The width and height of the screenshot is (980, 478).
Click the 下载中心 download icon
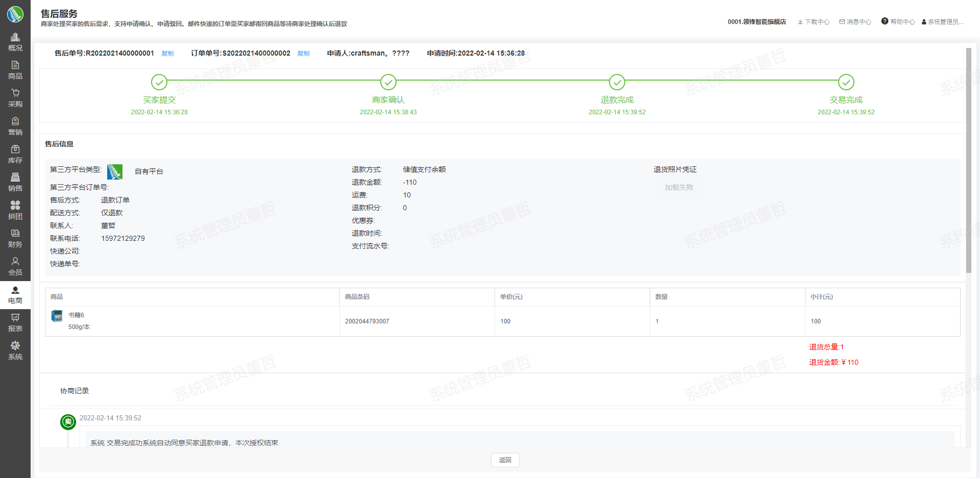click(x=800, y=22)
